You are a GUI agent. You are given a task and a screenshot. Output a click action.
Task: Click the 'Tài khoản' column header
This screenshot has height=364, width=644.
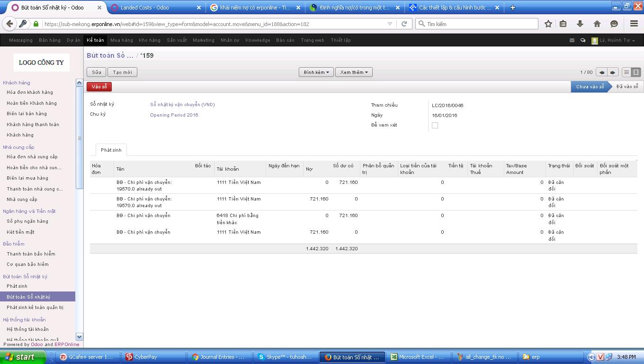[228, 169]
